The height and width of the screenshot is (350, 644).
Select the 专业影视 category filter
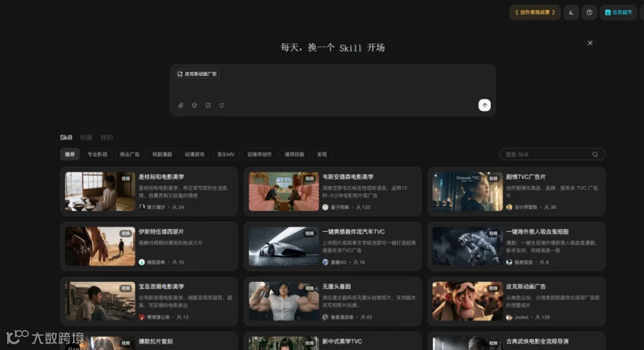point(97,155)
